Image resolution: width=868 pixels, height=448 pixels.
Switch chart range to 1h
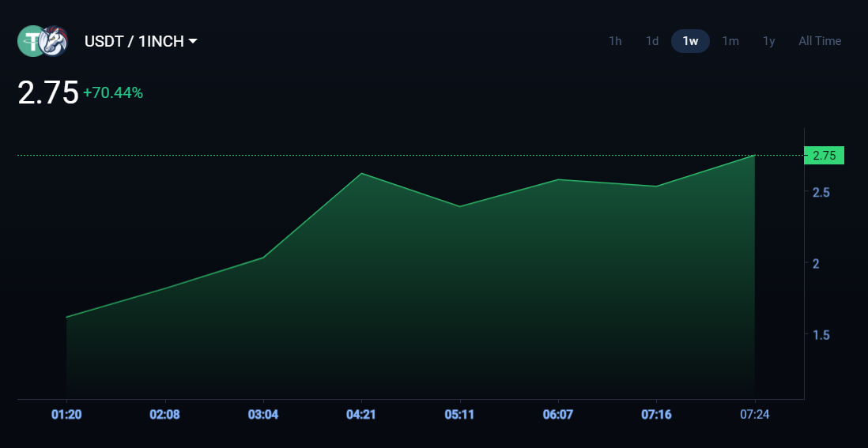point(615,41)
